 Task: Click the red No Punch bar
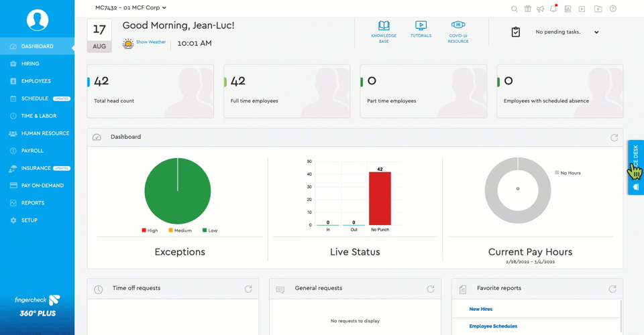[380, 198]
